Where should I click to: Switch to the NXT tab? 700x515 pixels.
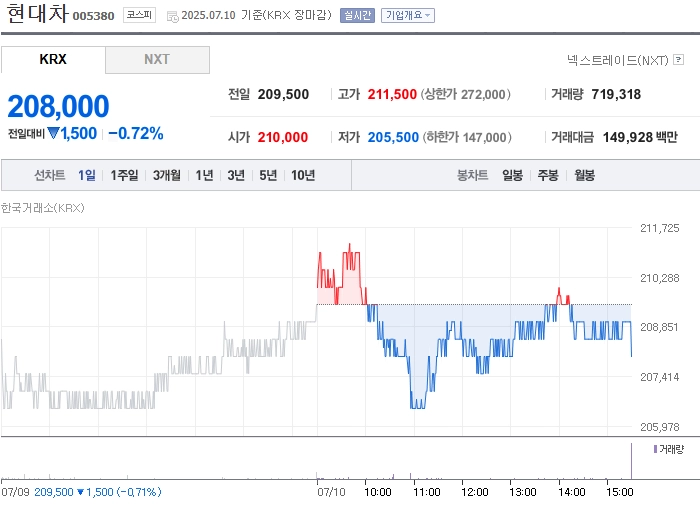(157, 59)
